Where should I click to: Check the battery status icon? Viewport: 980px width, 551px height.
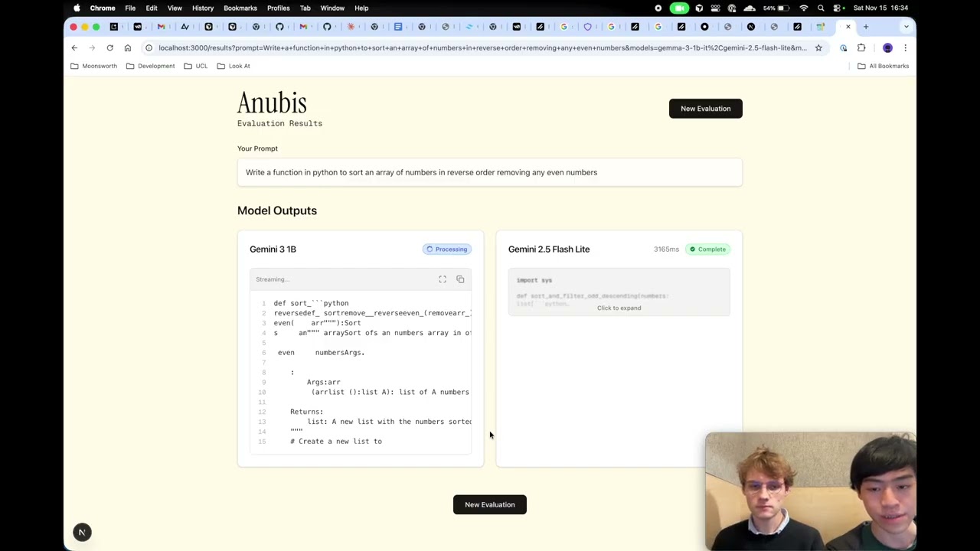point(784,8)
